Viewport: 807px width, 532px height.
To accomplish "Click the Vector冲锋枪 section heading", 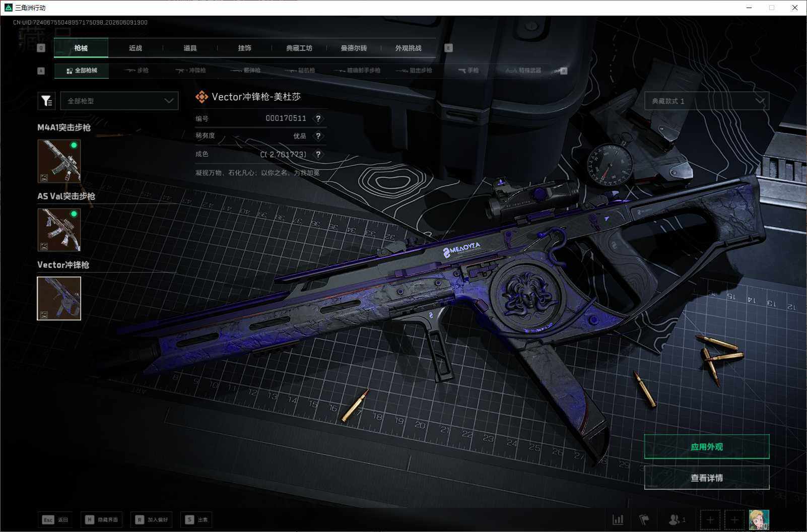I will click(63, 264).
